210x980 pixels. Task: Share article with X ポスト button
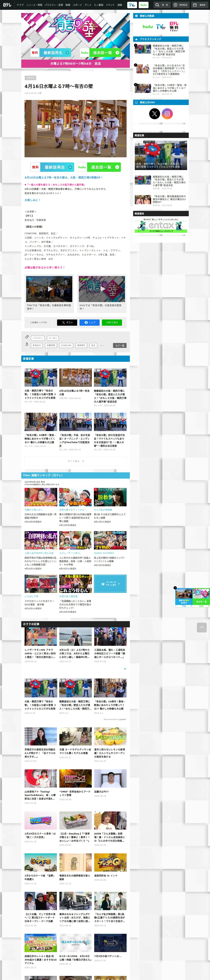click(67, 322)
